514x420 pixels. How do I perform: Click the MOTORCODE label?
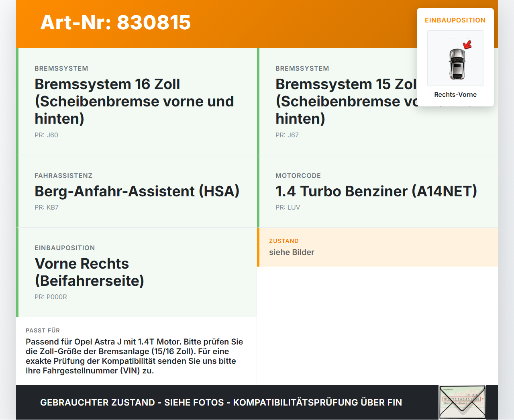(x=298, y=175)
